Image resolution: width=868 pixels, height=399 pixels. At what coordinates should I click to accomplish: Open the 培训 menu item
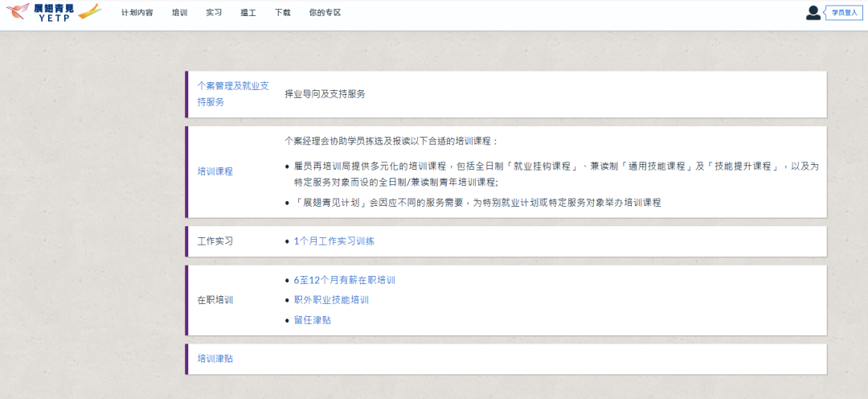tap(179, 13)
